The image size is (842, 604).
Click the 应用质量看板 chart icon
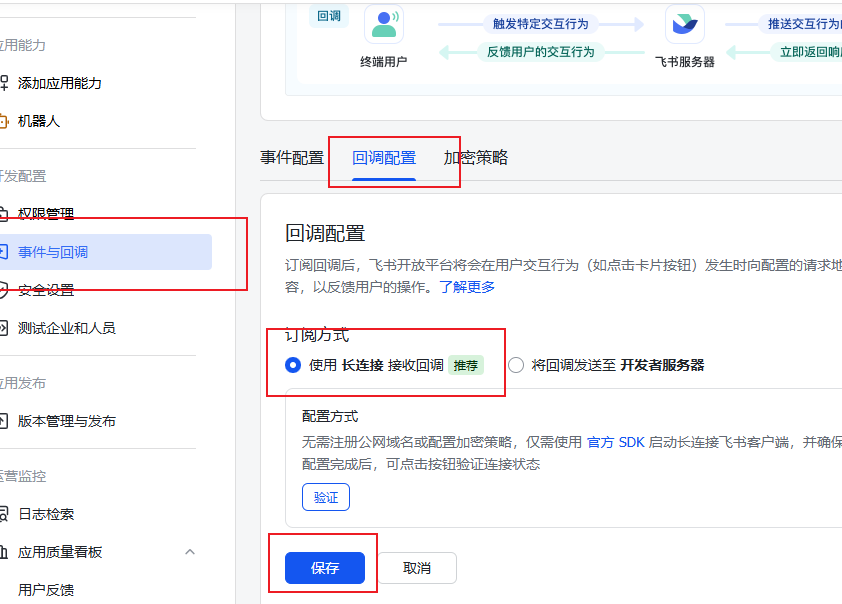coord(4,552)
